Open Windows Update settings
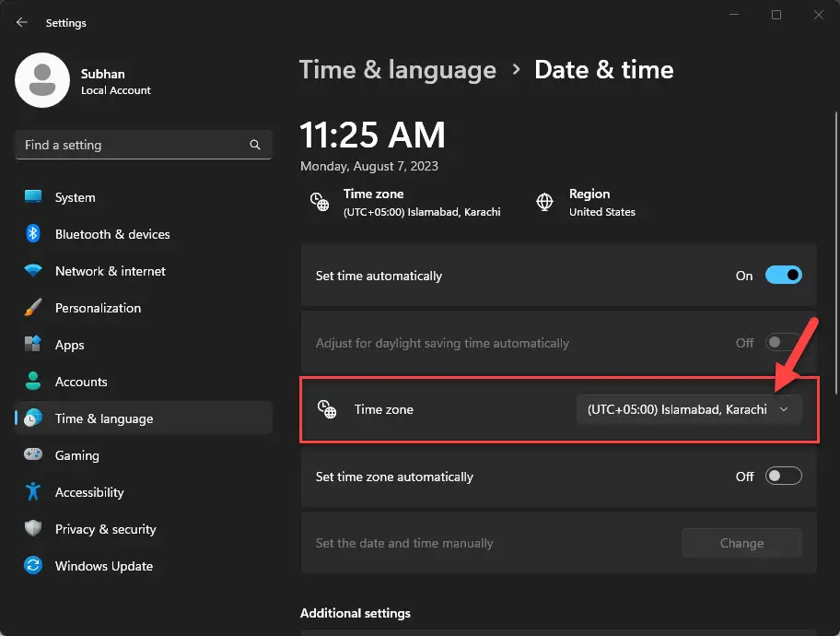 click(x=34, y=566)
